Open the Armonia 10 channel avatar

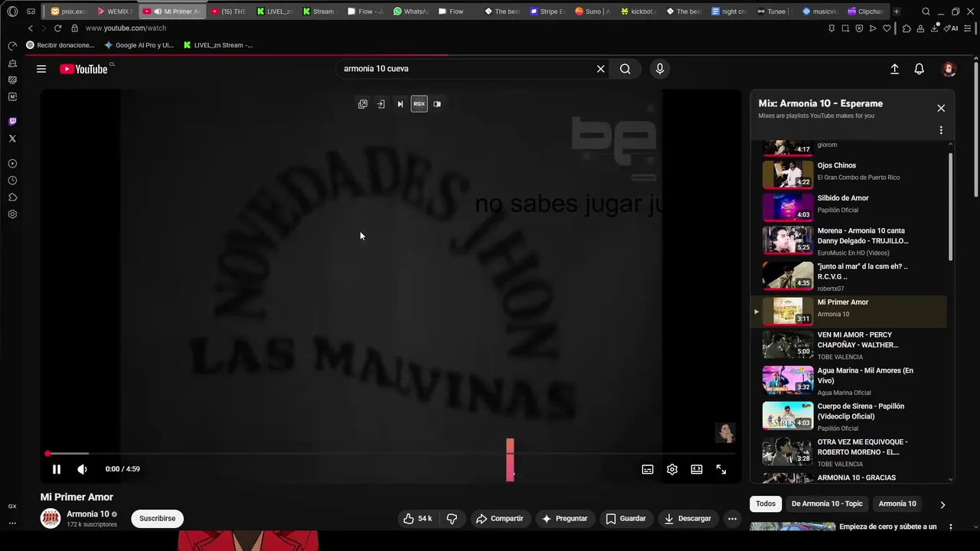click(x=51, y=518)
